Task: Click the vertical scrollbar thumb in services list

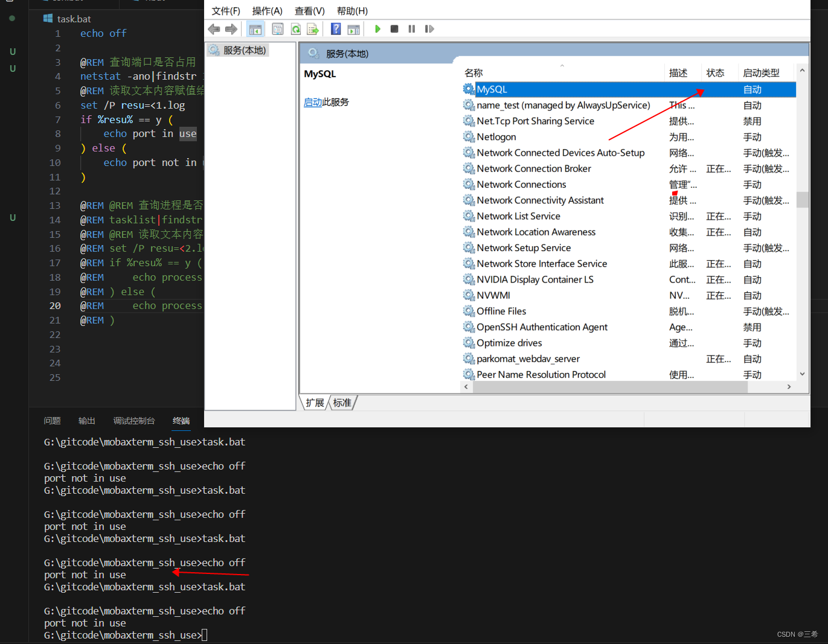Action: click(802, 200)
